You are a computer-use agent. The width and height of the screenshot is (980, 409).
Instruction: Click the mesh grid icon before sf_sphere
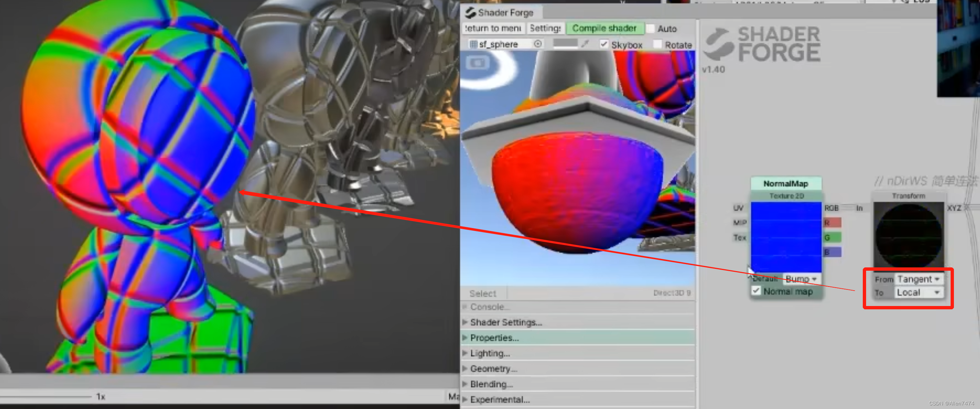click(x=473, y=44)
